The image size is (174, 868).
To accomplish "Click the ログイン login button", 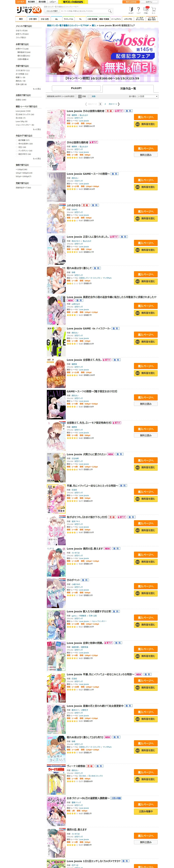I will [x=149, y=2].
